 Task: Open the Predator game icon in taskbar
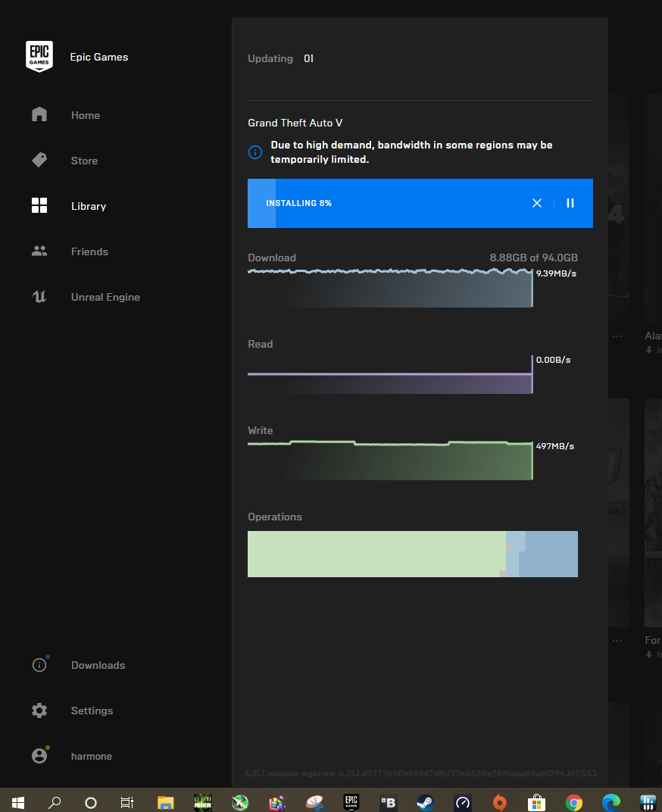tap(203, 803)
